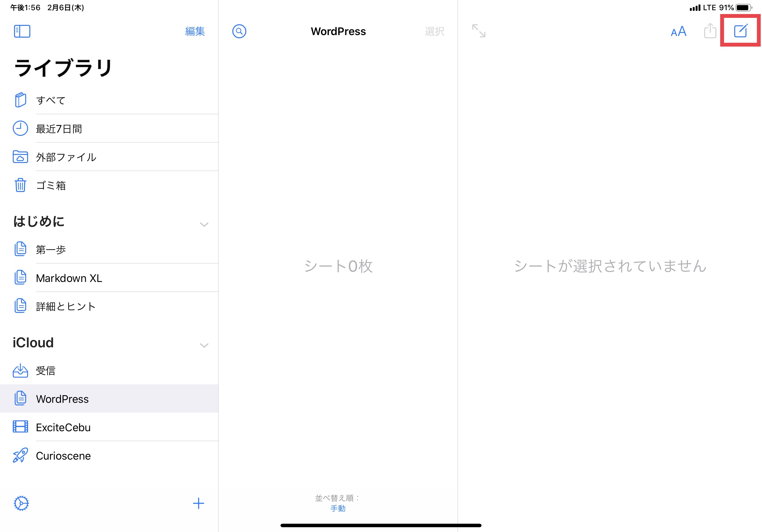
Task: Open the AA font settings
Action: point(678,32)
